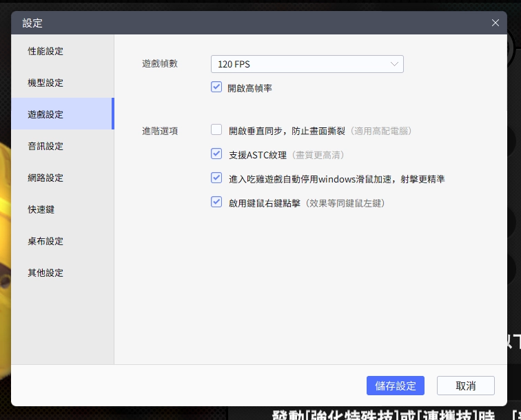
Task: Disable 啟用鍵鼠右鍵點擊 checkbox
Action: (x=216, y=202)
